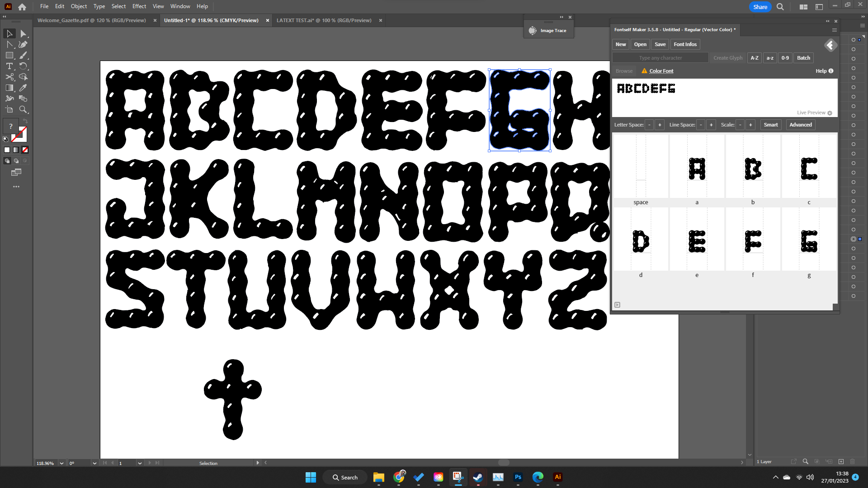This screenshot has height=488, width=868.
Task: Select the Type tool
Action: (9, 66)
